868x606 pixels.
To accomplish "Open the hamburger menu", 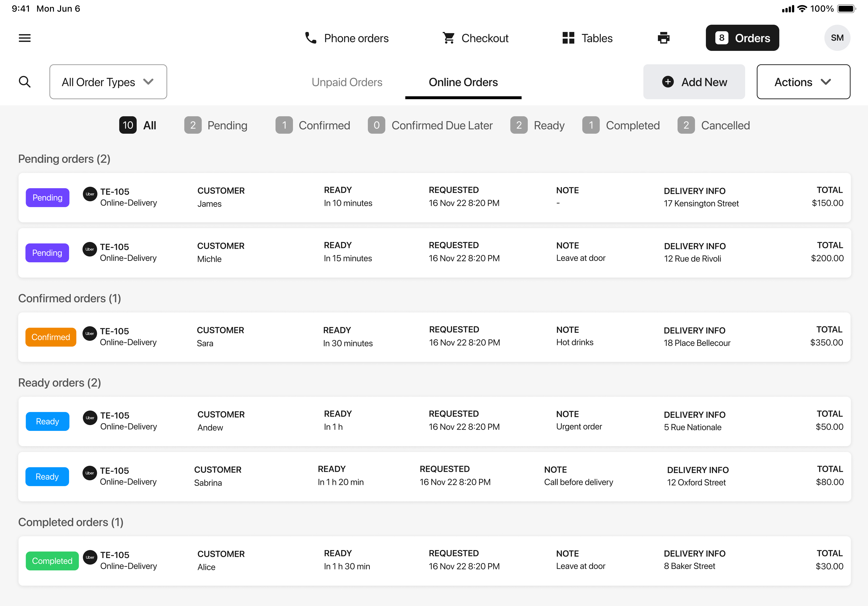I will click(x=24, y=38).
